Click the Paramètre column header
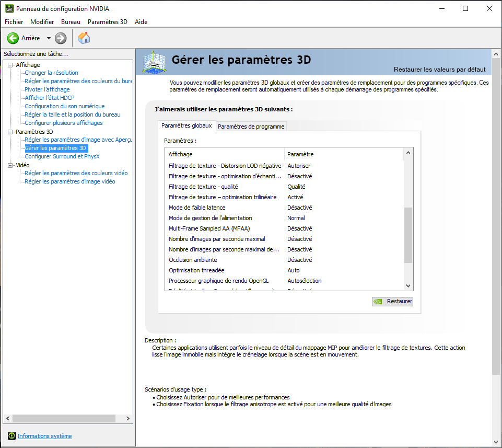Viewport: 502px width, 448px height. [x=344, y=154]
